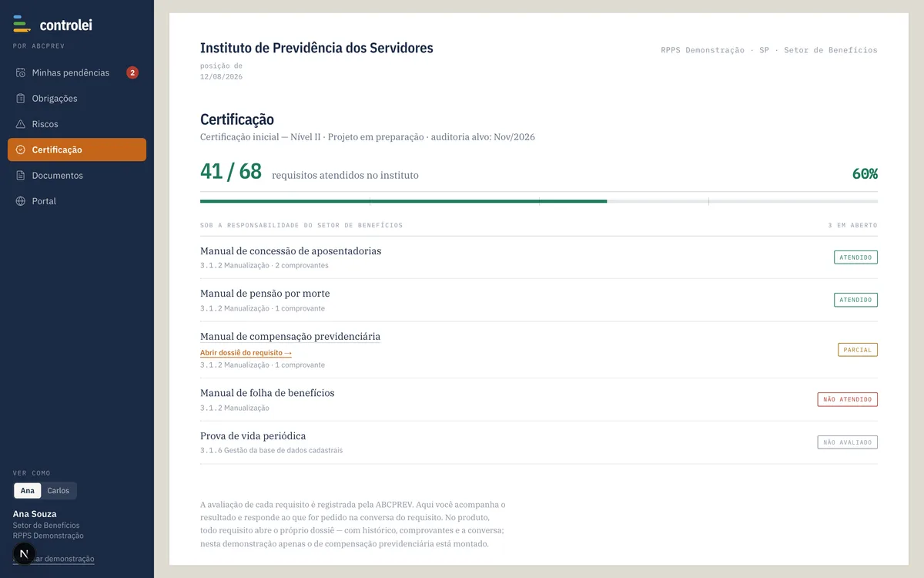924x578 pixels.
Task: Click Abrir dossiê do requisito link
Action: tap(246, 353)
